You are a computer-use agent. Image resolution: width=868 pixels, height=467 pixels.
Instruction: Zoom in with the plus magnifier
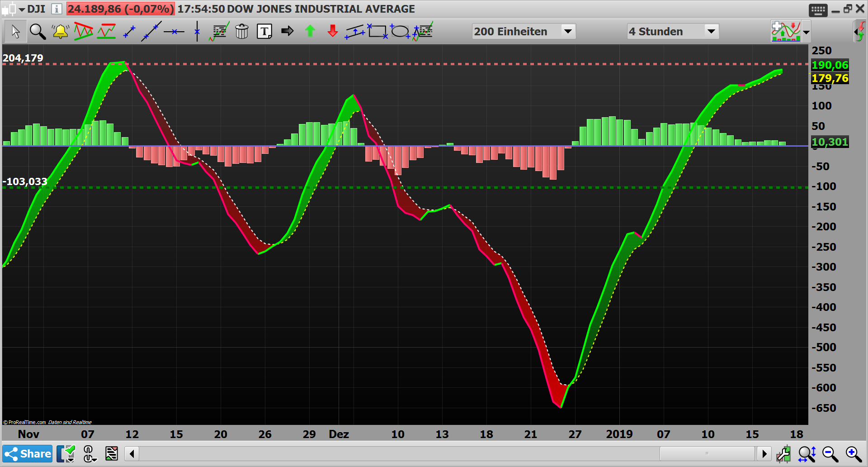point(854,454)
